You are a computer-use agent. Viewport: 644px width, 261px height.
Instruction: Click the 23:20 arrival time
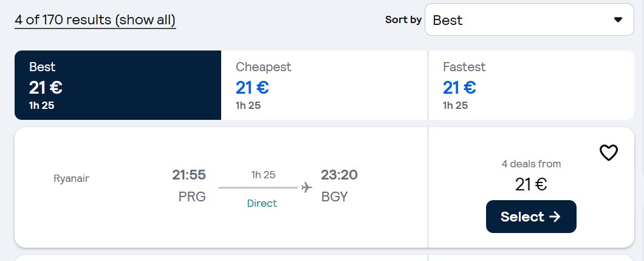tap(339, 175)
